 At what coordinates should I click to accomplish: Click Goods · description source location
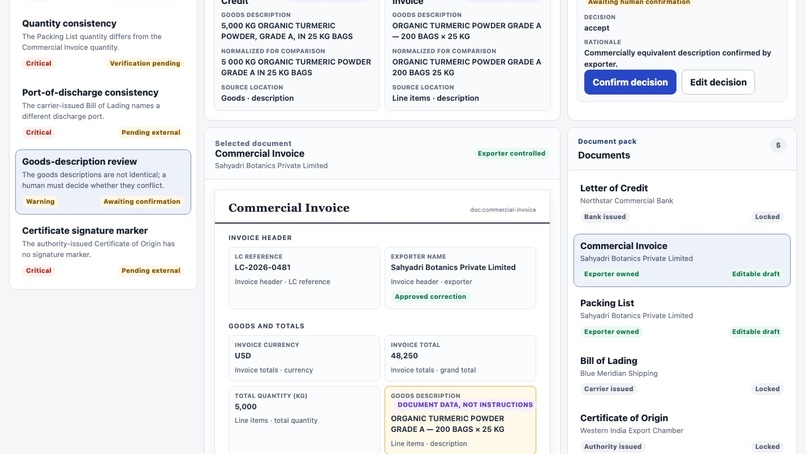tap(257, 98)
